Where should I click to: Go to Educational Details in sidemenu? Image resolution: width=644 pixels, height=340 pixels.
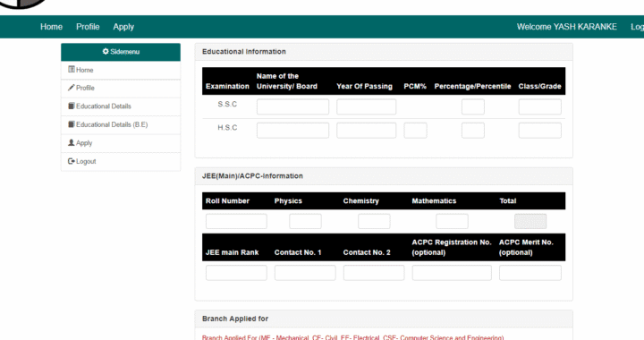coord(104,106)
